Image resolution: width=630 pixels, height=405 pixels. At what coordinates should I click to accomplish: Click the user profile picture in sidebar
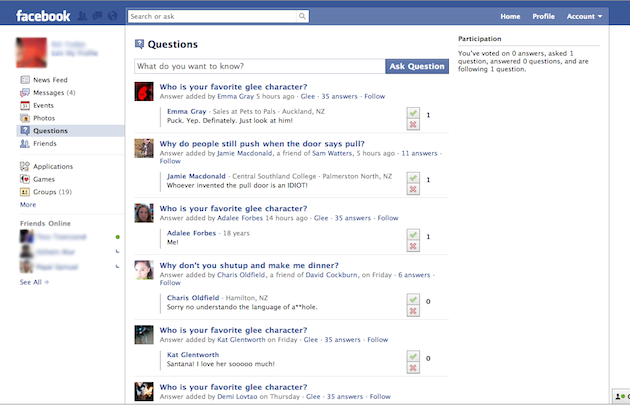[31, 53]
